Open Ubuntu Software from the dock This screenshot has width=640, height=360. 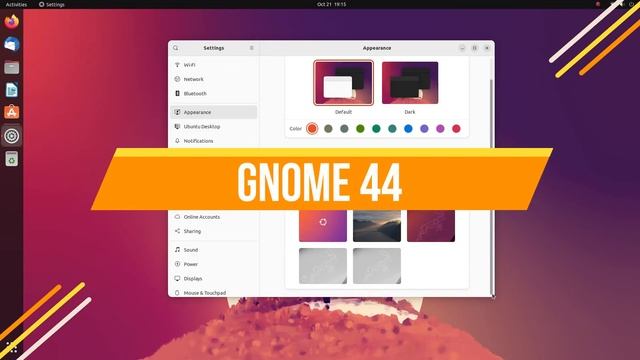click(11, 112)
